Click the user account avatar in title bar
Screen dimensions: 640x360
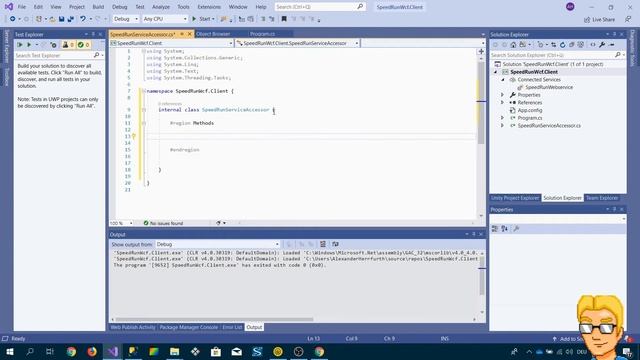(570, 7)
